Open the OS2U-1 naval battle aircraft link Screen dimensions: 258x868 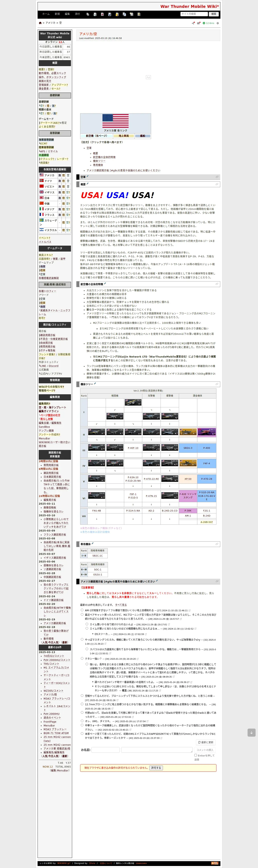[x=97, y=575]
